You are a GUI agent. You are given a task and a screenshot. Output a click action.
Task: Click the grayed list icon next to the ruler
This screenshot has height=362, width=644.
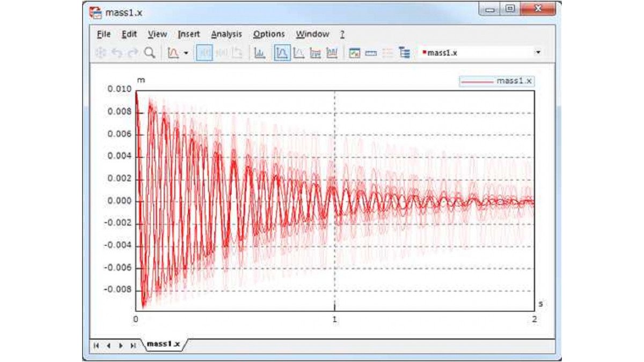tap(387, 53)
